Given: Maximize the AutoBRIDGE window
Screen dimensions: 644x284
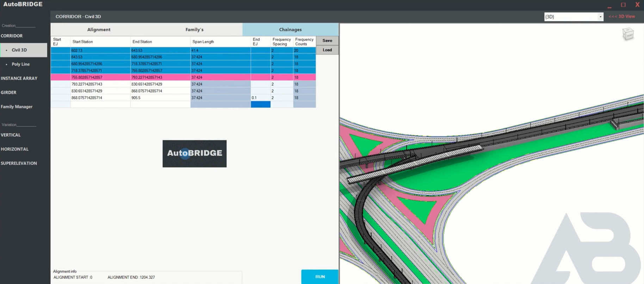Looking at the screenshot, I should click(x=623, y=5).
